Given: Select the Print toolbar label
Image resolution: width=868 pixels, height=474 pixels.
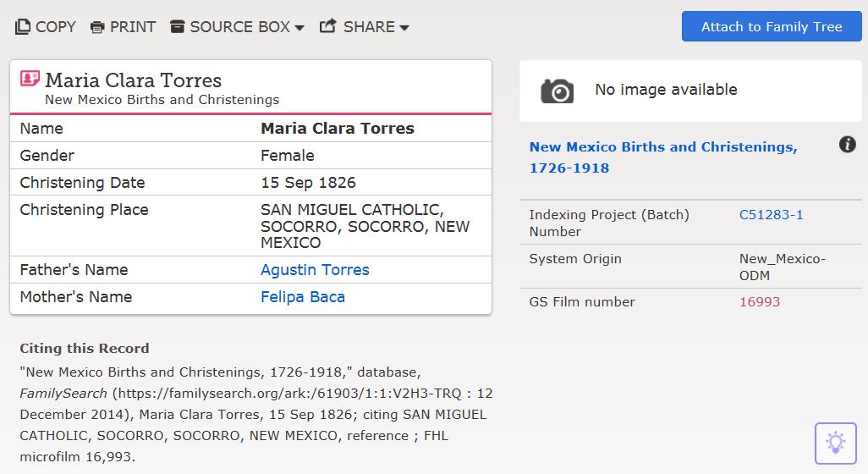Looking at the screenshot, I should click(x=133, y=27).
